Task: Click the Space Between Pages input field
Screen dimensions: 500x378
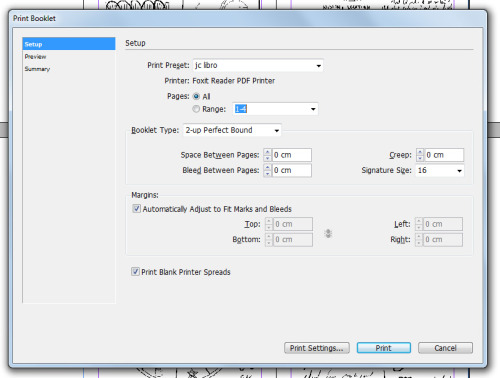Action: (x=292, y=155)
